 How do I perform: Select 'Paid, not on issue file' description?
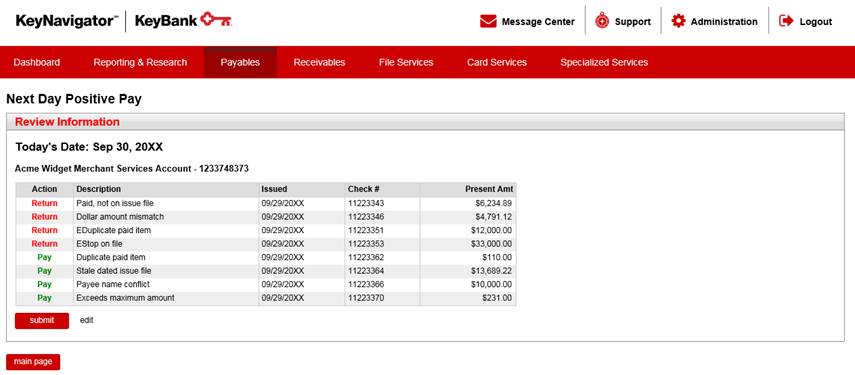click(x=115, y=203)
